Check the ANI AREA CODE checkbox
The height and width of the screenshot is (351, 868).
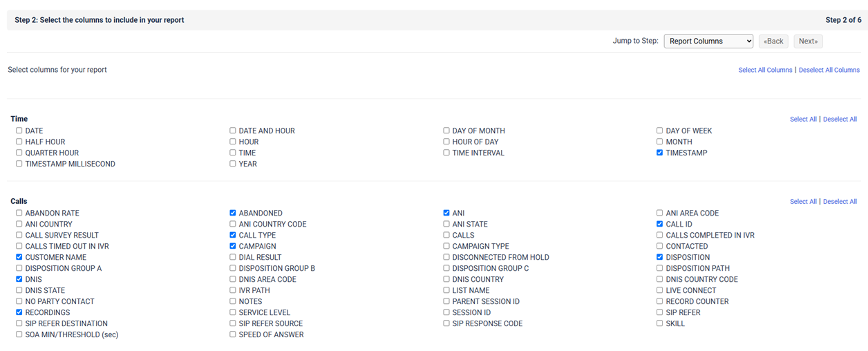click(660, 213)
